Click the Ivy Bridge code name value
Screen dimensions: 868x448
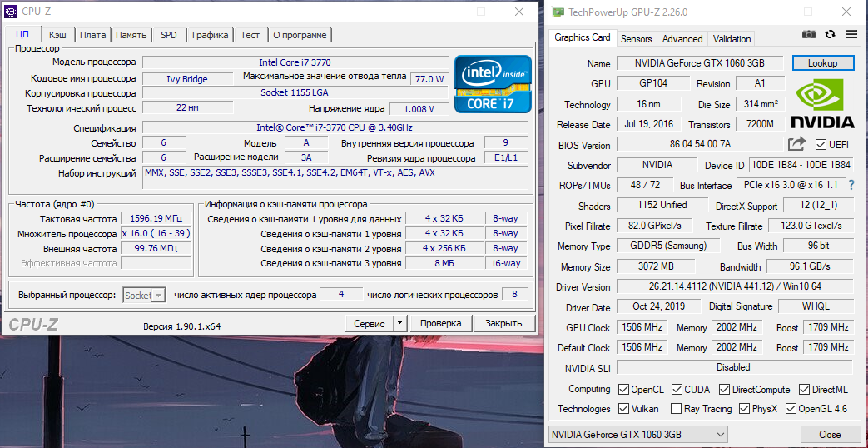tap(187, 79)
